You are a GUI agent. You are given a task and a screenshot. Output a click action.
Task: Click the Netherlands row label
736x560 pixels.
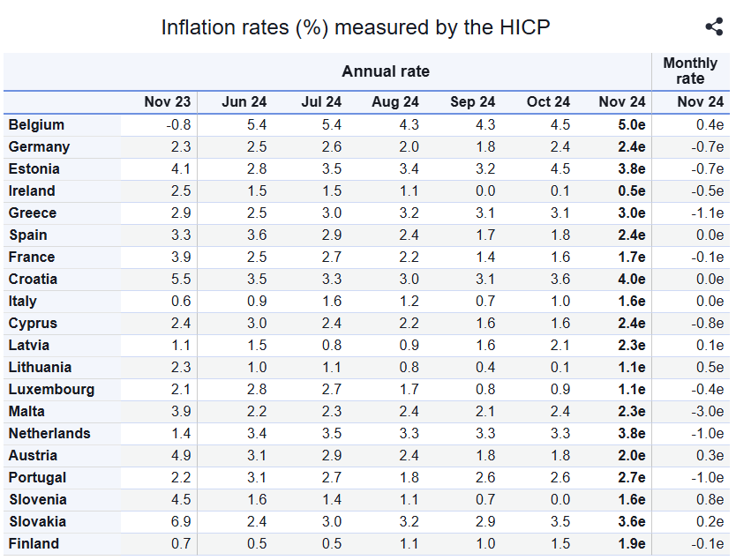49,434
